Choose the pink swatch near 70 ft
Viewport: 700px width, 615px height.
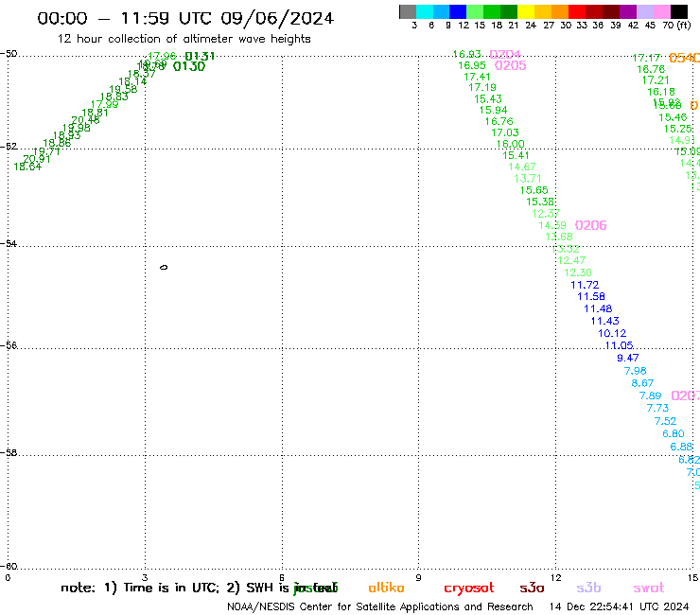[x=662, y=11]
